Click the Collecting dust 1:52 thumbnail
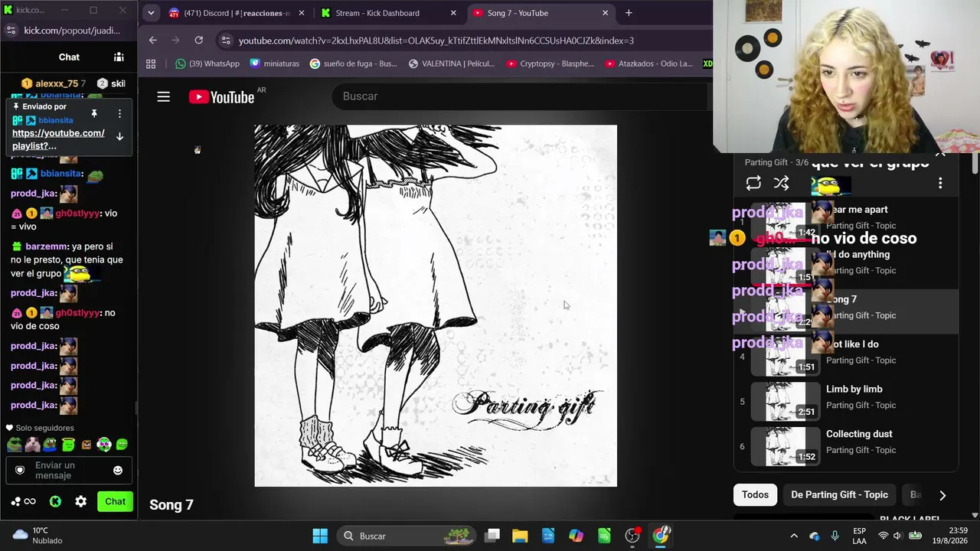The height and width of the screenshot is (551, 980). point(785,447)
